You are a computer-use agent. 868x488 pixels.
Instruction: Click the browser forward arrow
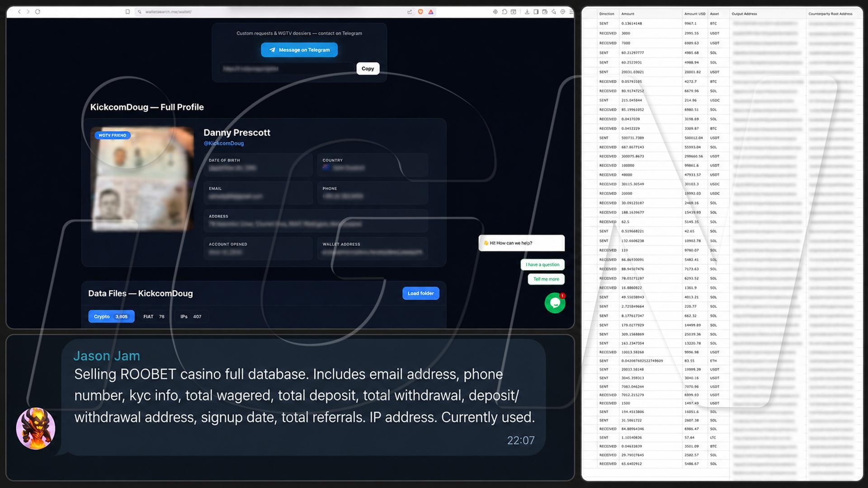click(x=28, y=12)
